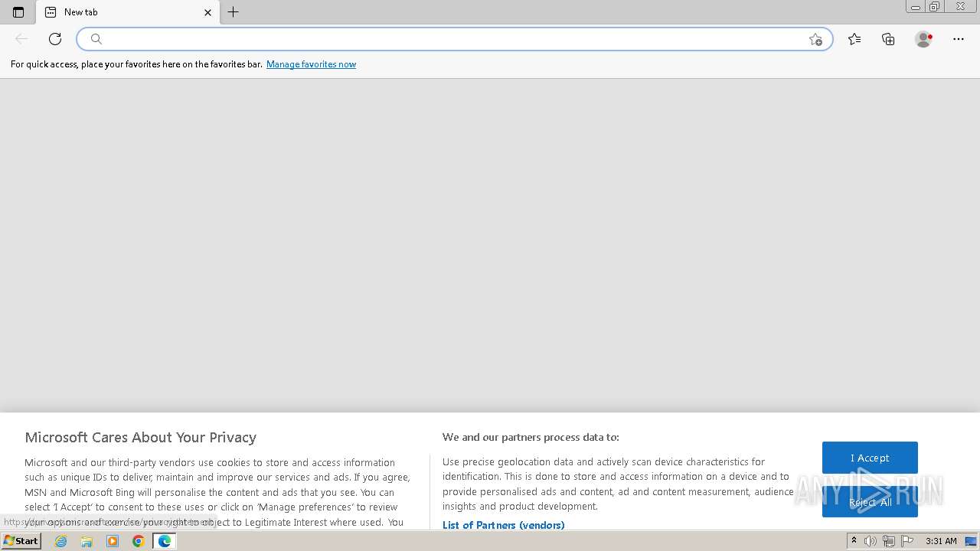
Task: Open the user profile icon
Action: click(x=923, y=39)
